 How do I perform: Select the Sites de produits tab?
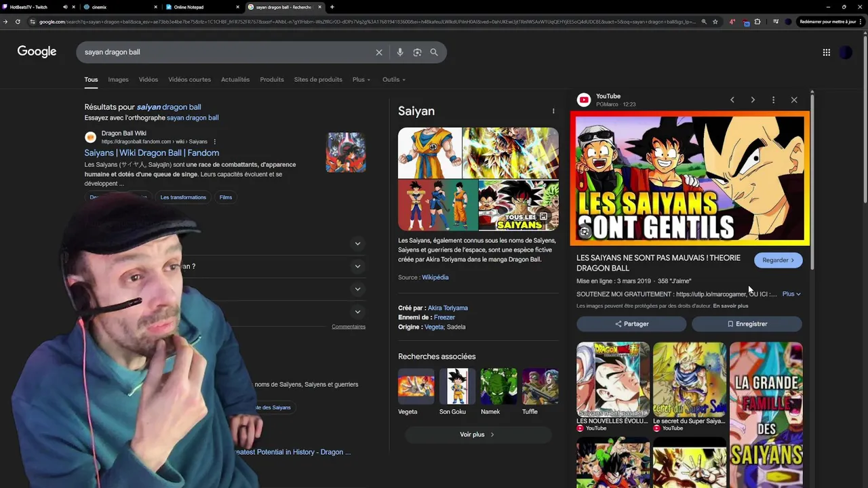318,80
